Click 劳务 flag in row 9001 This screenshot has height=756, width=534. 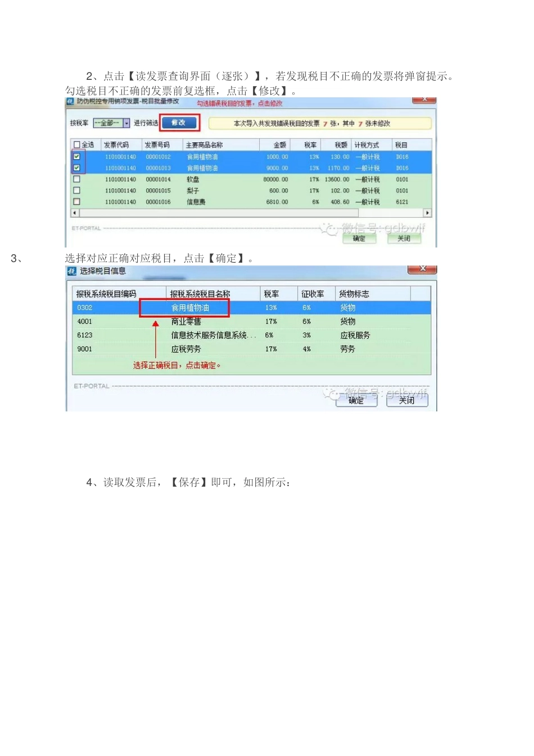click(x=347, y=349)
